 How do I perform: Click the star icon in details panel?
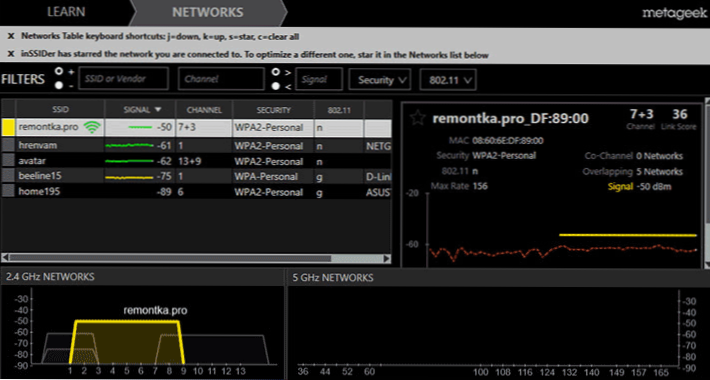point(417,118)
